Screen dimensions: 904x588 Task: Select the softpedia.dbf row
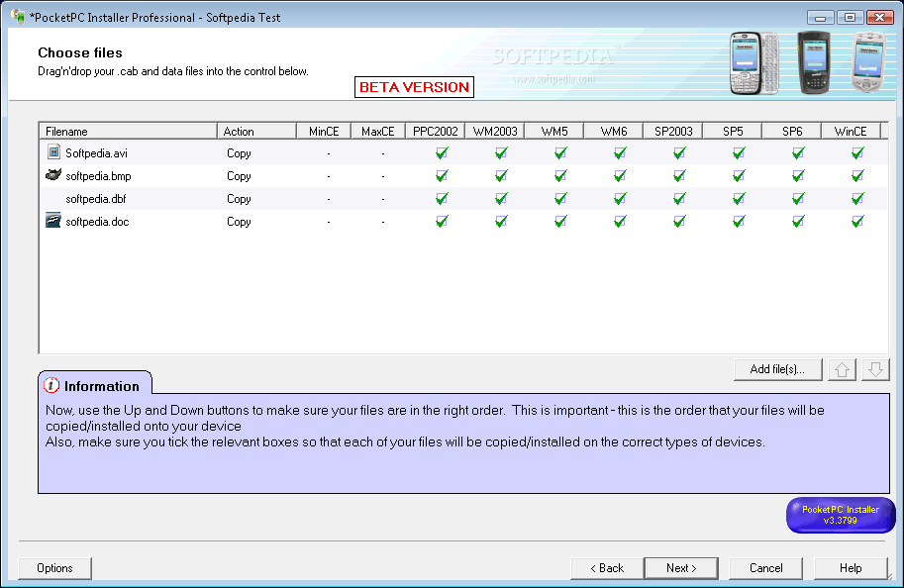click(x=463, y=199)
